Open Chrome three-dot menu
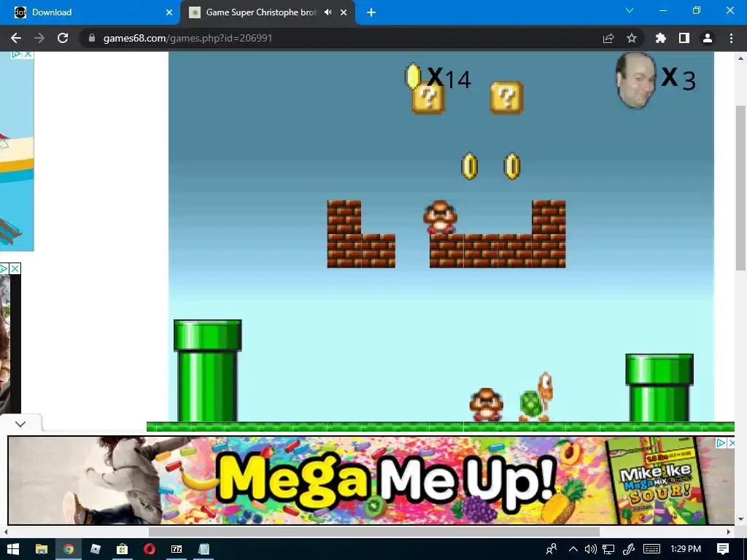The width and height of the screenshot is (747, 560). 731,38
